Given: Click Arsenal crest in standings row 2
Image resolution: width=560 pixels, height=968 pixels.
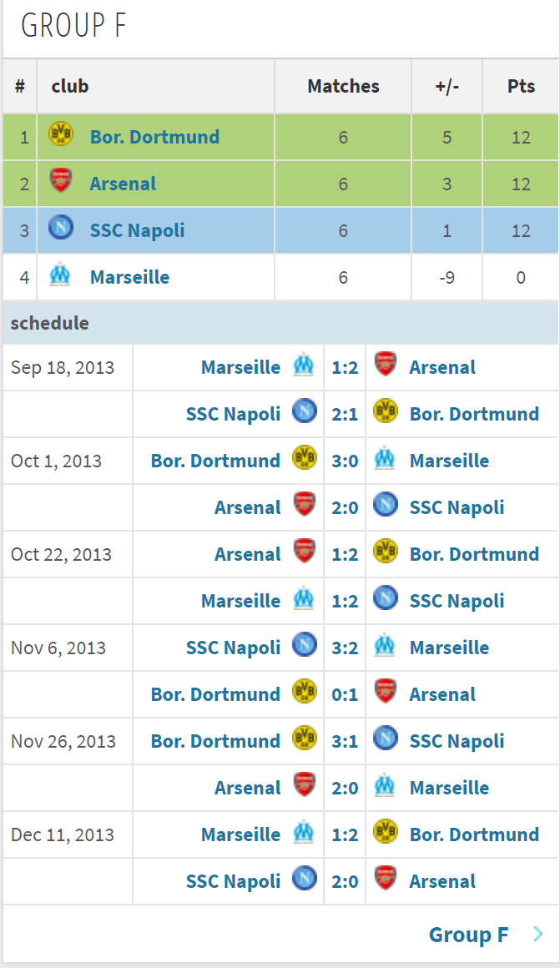Looking at the screenshot, I should point(61,182).
